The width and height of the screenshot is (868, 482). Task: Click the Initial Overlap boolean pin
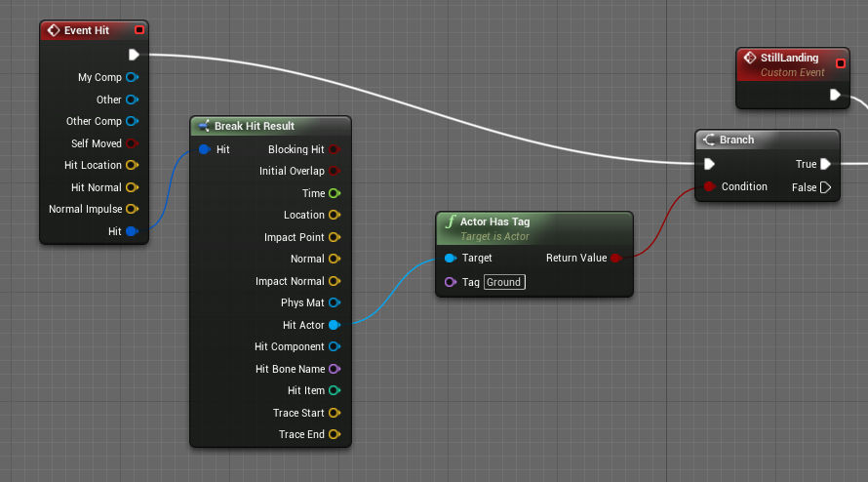(334, 171)
